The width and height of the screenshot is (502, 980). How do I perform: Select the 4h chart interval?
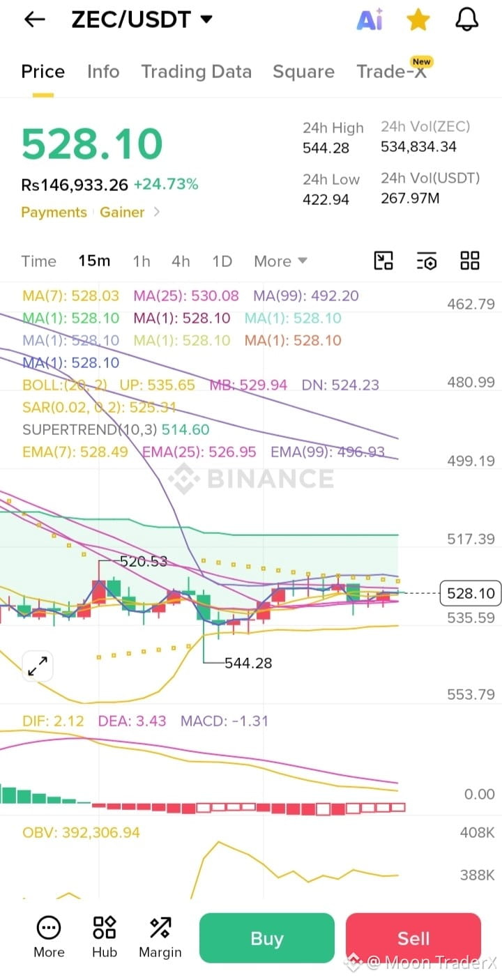(181, 261)
